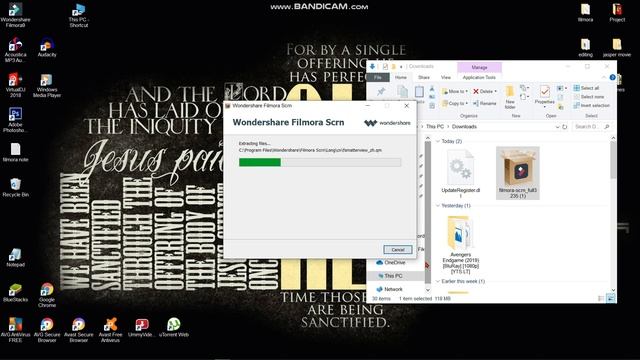Switch to the View ribbon tab
The width and height of the screenshot is (640, 360).
tap(446, 77)
